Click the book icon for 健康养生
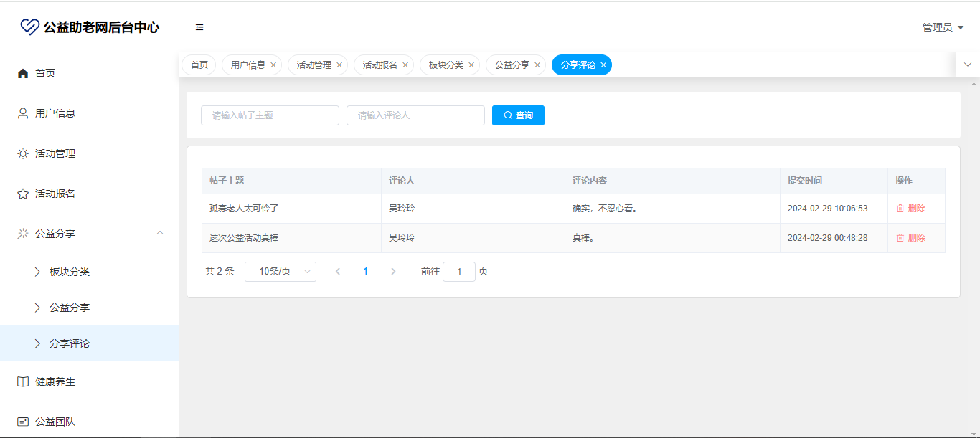This screenshot has height=438, width=980. pyautogui.click(x=23, y=381)
